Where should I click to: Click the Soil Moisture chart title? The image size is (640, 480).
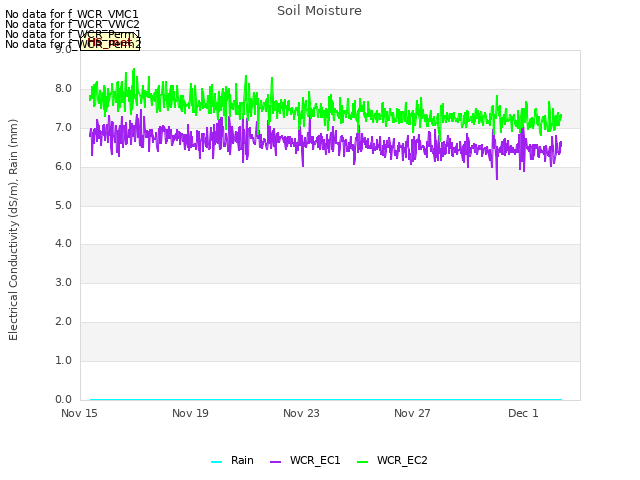click(319, 11)
